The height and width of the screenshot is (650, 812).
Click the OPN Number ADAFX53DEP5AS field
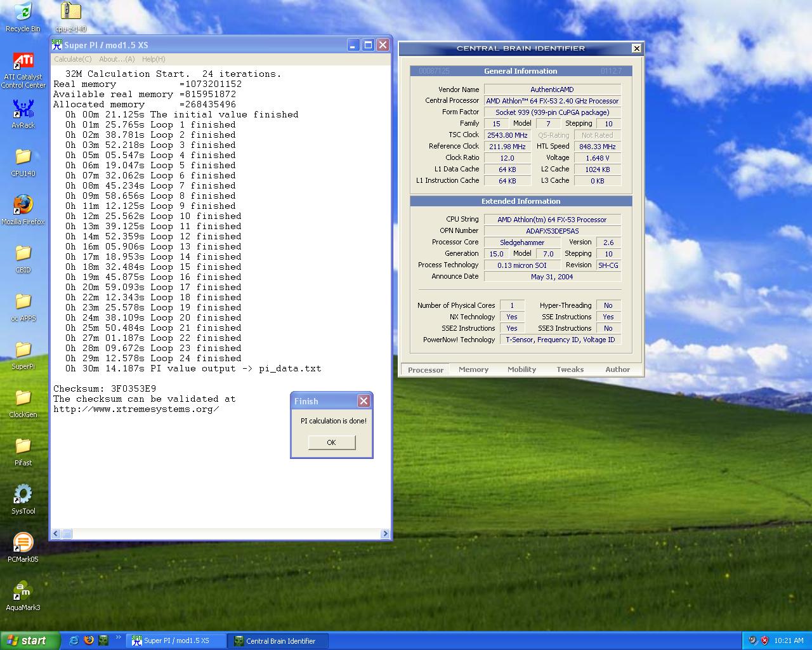click(553, 231)
